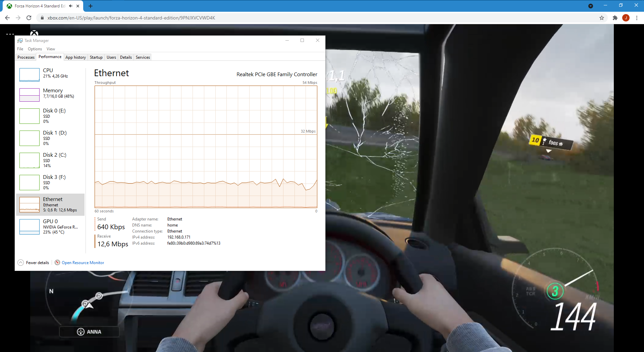This screenshot has width=644, height=352.
Task: View site security padlock info
Action: pos(42,18)
